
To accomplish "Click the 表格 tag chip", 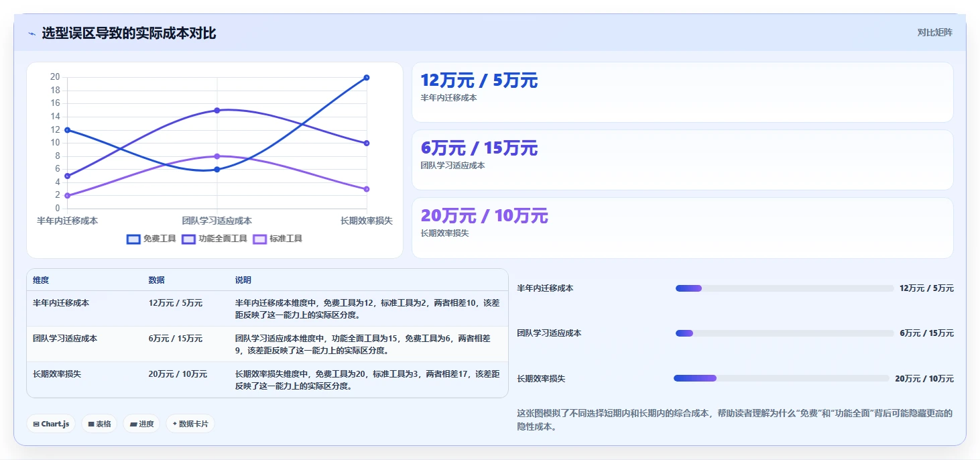I will point(99,424).
